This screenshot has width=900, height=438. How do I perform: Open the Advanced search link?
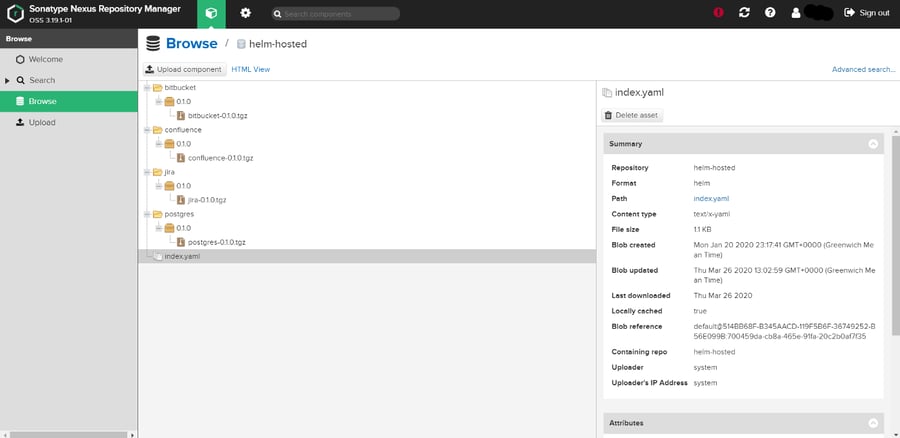863,69
